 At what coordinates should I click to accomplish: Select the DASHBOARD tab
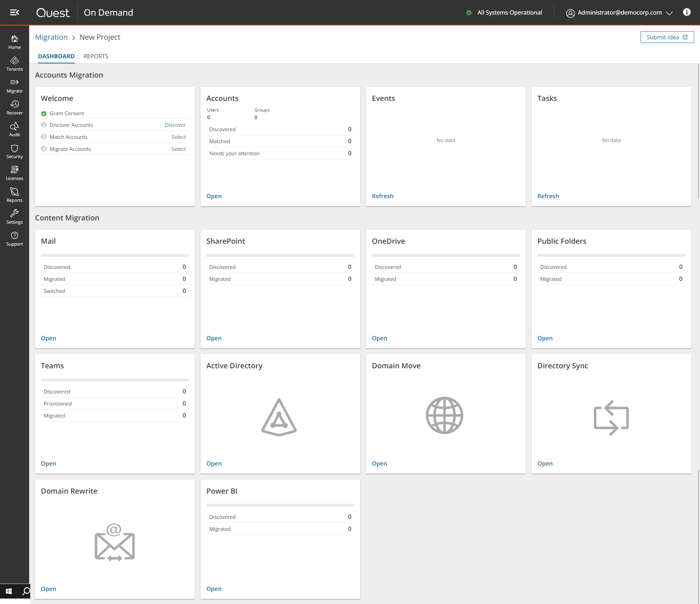point(56,56)
